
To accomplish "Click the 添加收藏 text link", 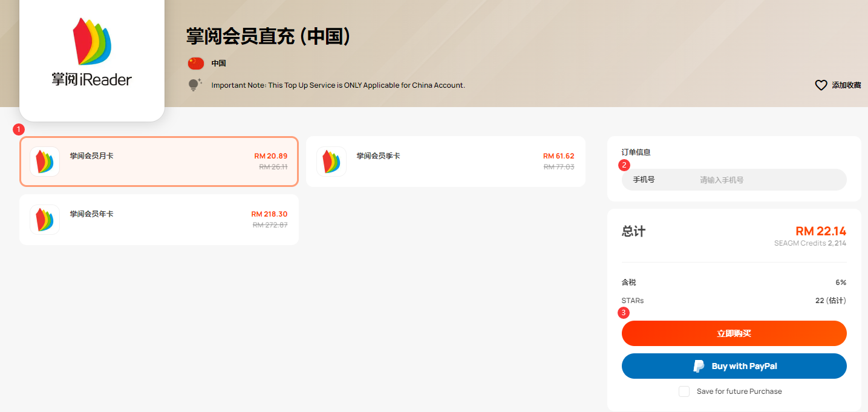I will 846,85.
